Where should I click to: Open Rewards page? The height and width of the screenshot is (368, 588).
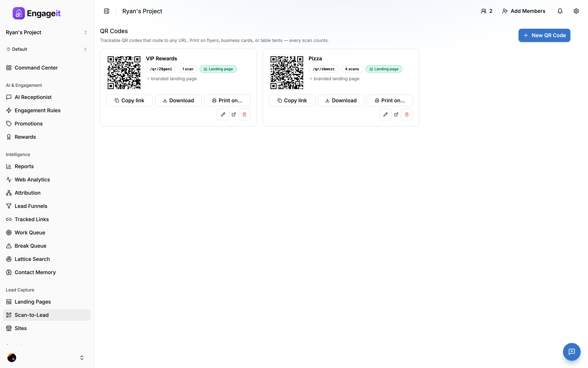[x=47, y=137]
